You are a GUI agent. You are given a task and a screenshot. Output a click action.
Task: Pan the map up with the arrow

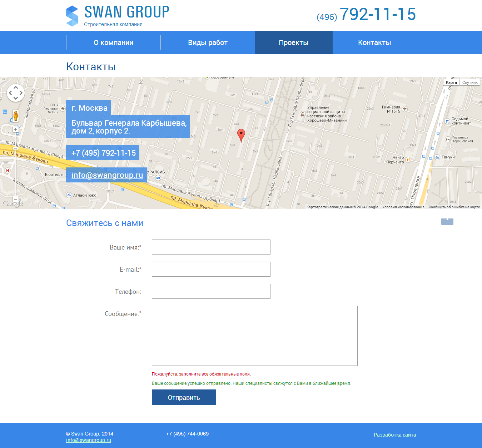[16, 87]
